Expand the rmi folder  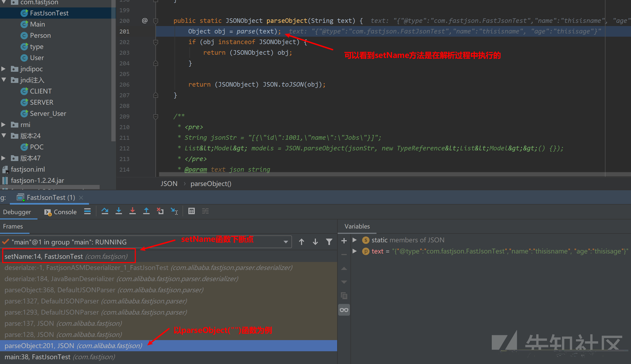pos(3,125)
